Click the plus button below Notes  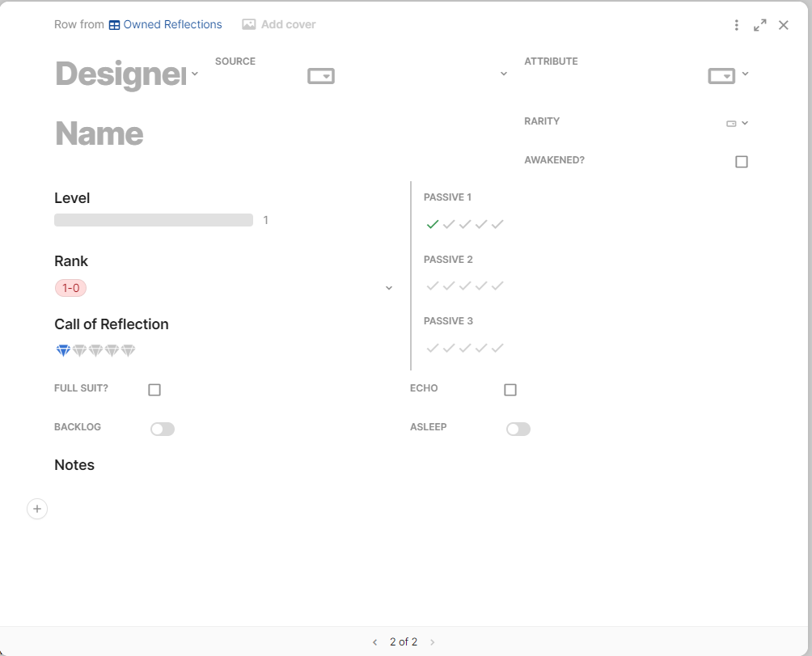[37, 509]
